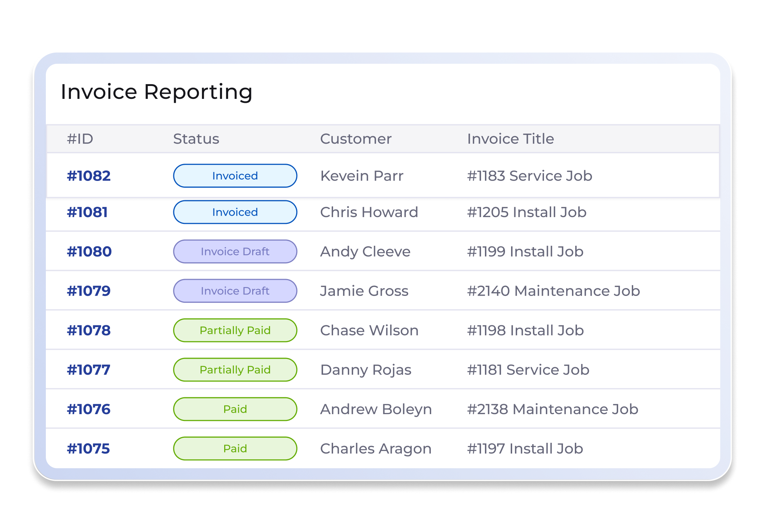
Task: Select customer Danny Rojas
Action: point(366,370)
